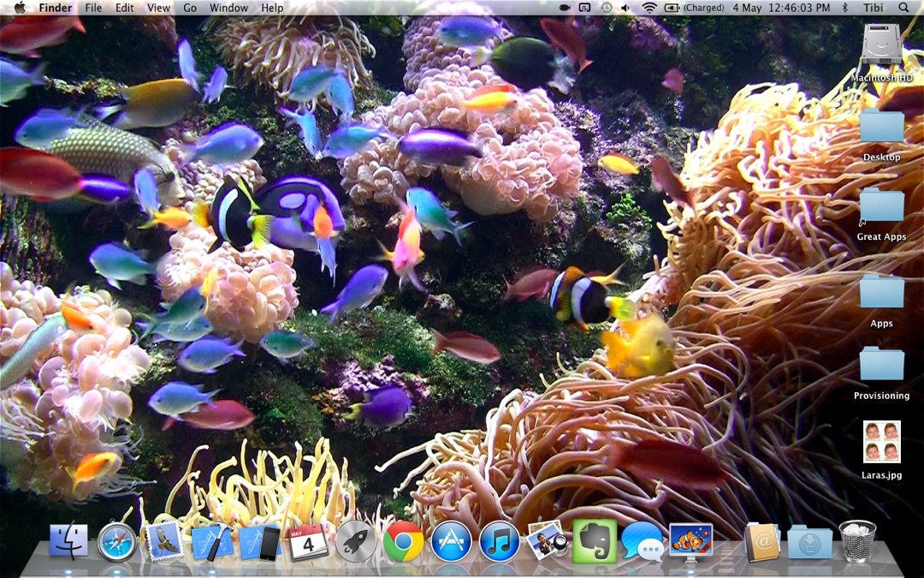Viewport: 924px width, 578px height.
Task: Open the Bluetooth status menu
Action: (x=844, y=8)
